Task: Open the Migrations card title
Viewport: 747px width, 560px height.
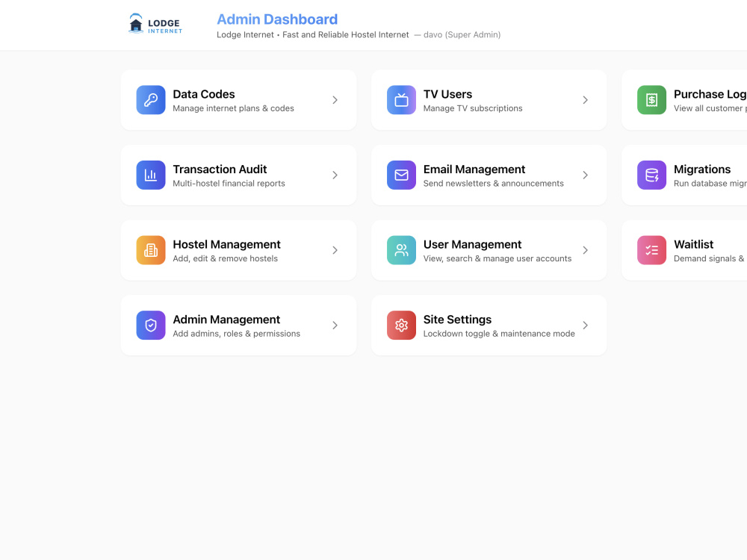Action: click(x=702, y=169)
